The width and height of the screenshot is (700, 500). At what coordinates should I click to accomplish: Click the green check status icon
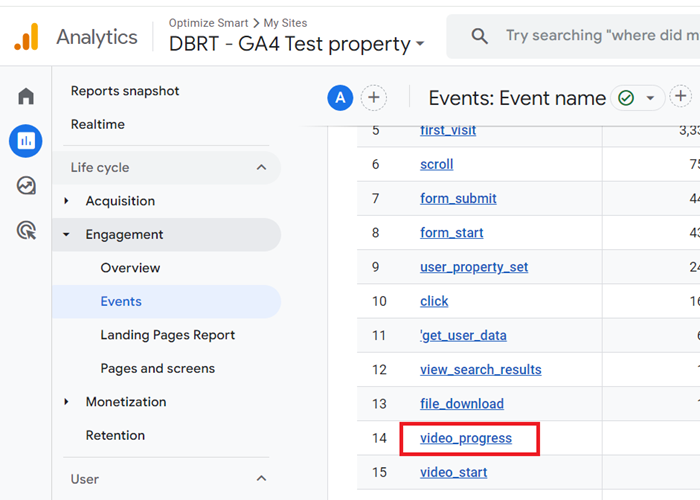(x=626, y=97)
